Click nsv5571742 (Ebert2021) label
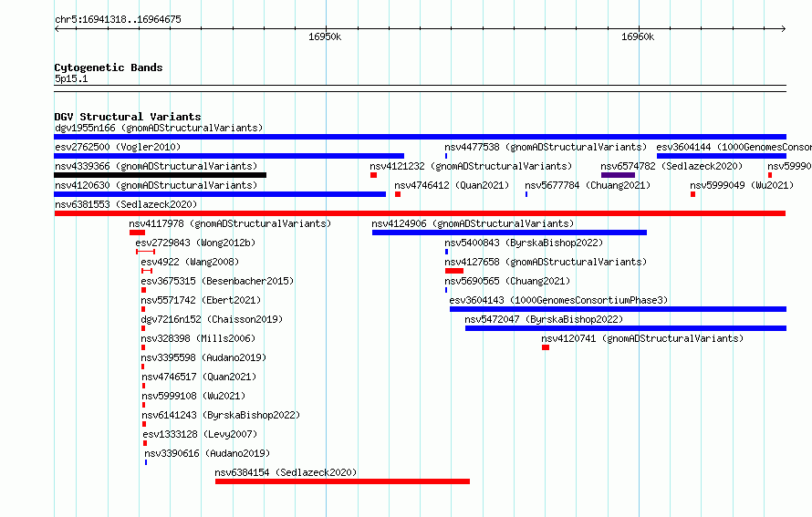The image size is (812, 517). pos(201,300)
